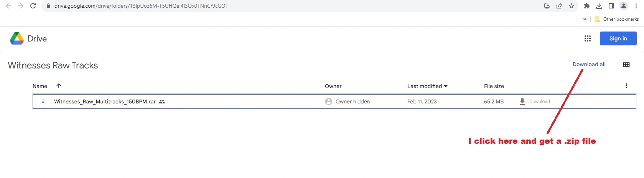Click the download icon in the file row

[522, 101]
